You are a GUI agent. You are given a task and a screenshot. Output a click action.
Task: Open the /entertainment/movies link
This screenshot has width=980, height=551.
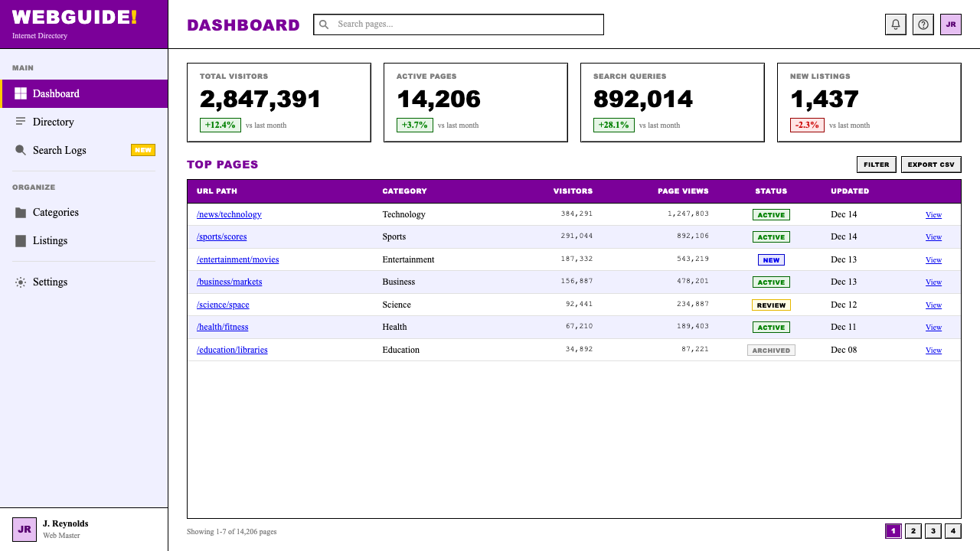(237, 259)
